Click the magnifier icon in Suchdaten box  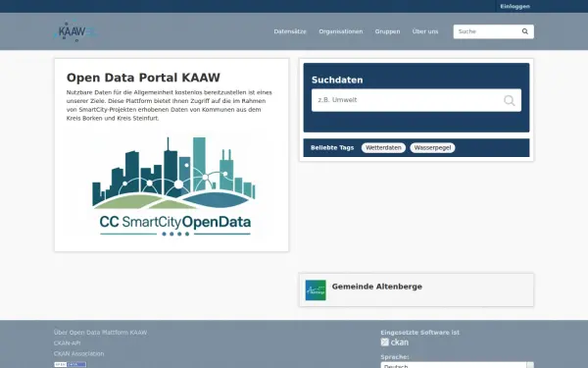[x=509, y=100]
